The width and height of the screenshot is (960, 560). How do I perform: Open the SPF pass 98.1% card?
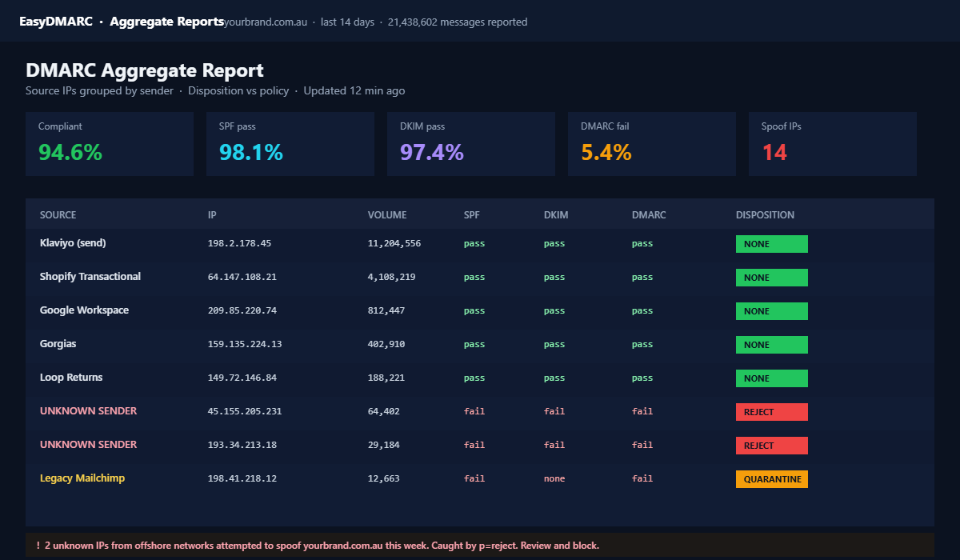(290, 144)
